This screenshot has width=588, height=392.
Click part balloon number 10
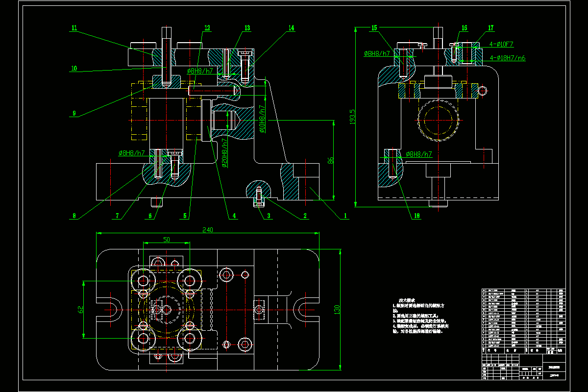point(74,69)
